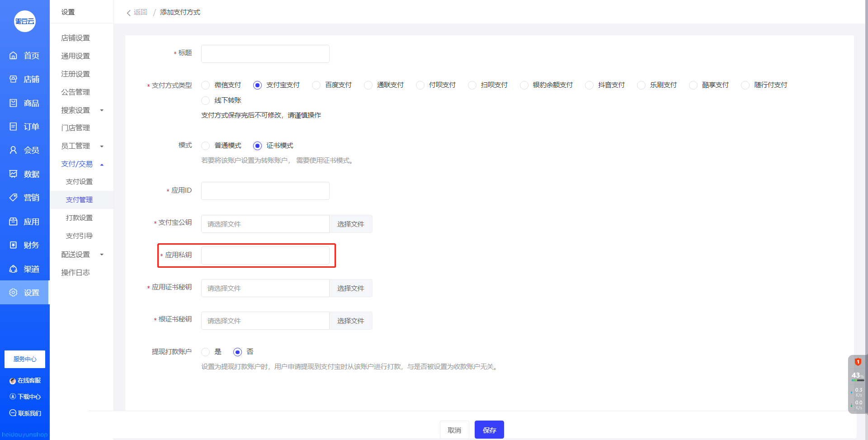868x440 pixels.
Task: Select 扫呗支付 payment type
Action: click(472, 85)
